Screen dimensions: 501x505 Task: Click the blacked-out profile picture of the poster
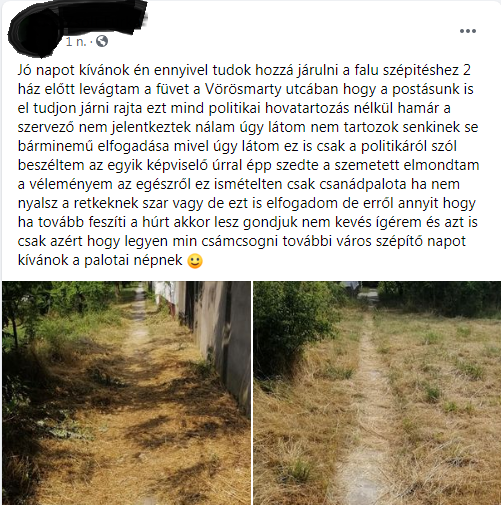pos(33,32)
